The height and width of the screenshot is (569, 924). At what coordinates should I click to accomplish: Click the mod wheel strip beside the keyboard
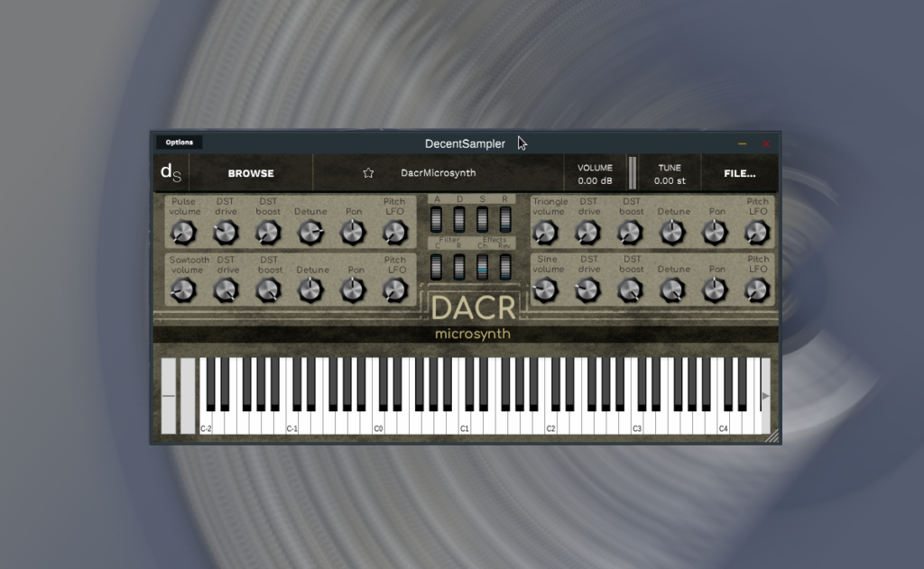(x=188, y=395)
